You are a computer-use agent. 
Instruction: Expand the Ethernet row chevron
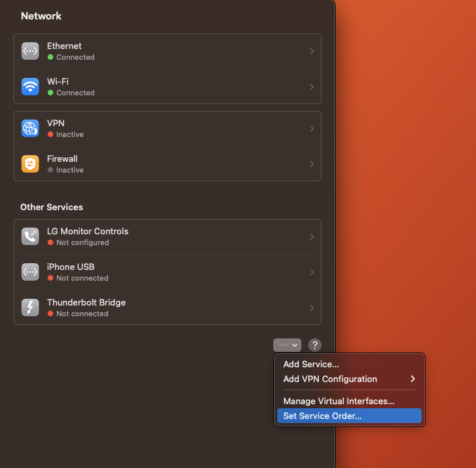pyautogui.click(x=312, y=51)
